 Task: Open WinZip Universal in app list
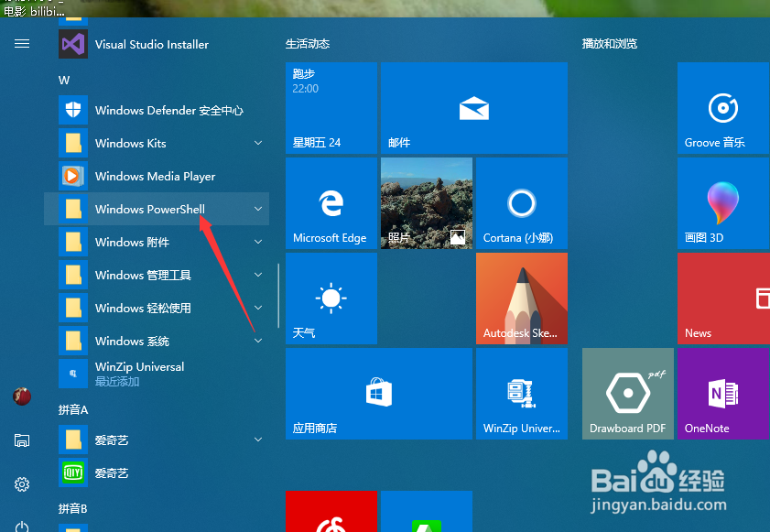(x=157, y=374)
